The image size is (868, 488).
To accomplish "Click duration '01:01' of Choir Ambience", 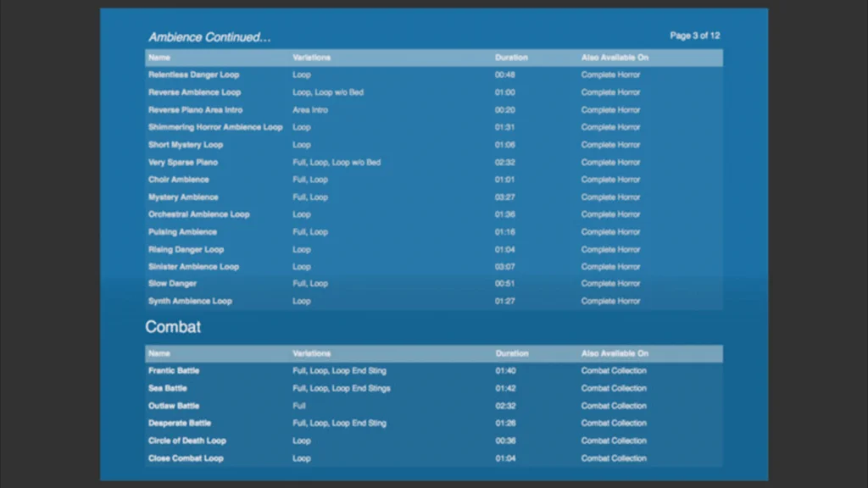I will pyautogui.click(x=505, y=180).
